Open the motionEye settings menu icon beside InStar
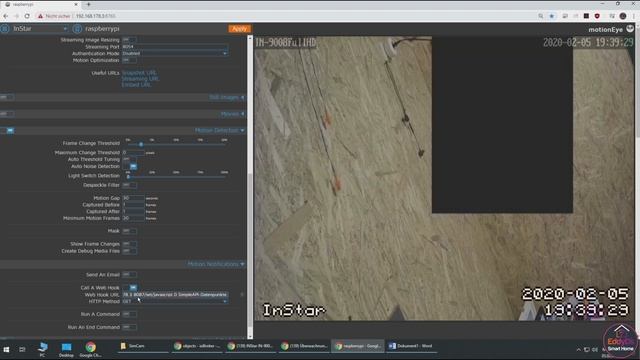This screenshot has width=640, height=360. pyautogui.click(x=5, y=29)
